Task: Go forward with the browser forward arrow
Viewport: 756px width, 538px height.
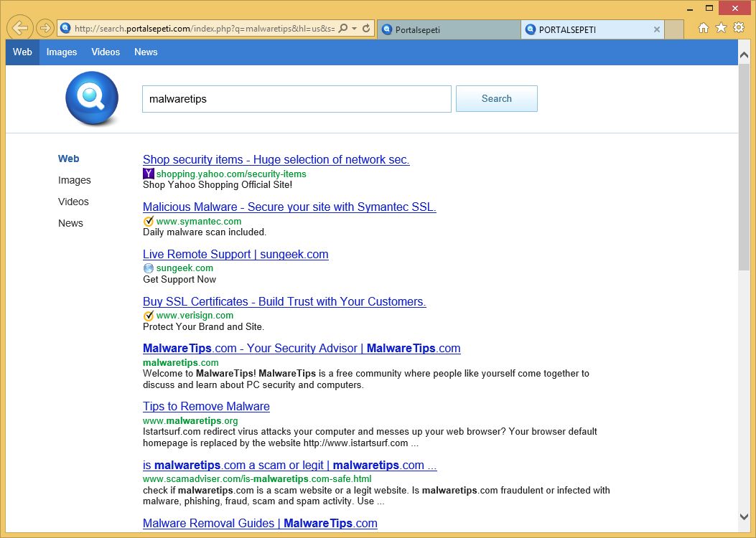Action: coord(45,29)
